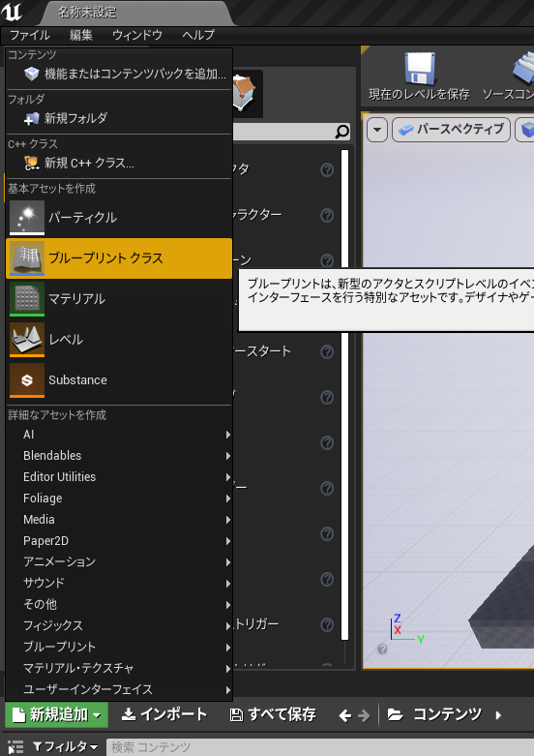534x756 pixels.
Task: Expand arrow after コンテンツ path
Action: 498,715
